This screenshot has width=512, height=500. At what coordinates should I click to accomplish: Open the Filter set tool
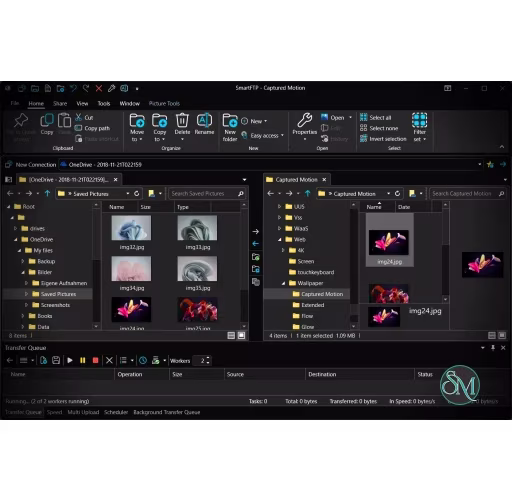tap(420, 127)
